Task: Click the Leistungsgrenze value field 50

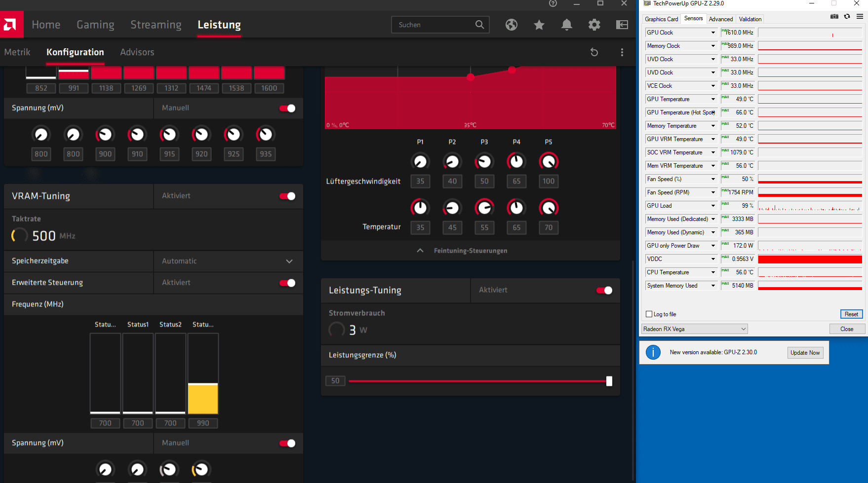Action: coord(335,381)
